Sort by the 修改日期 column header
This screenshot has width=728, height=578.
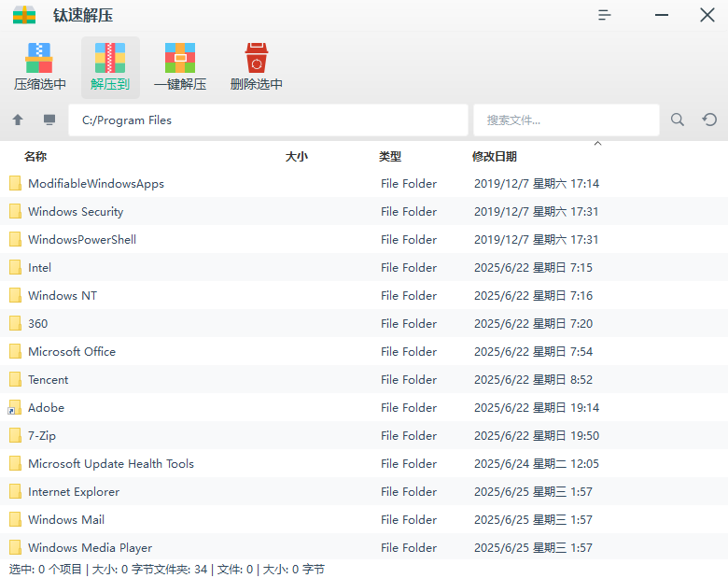click(x=495, y=157)
